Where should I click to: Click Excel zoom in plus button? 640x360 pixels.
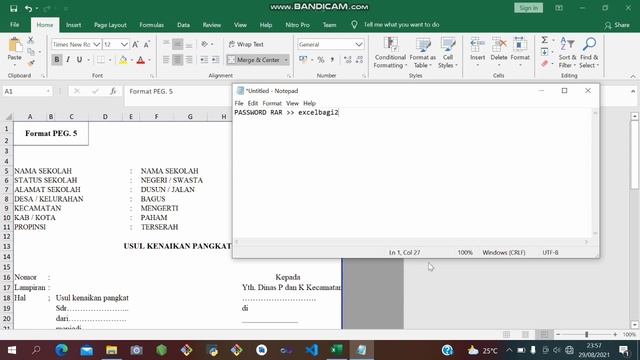coord(615,334)
